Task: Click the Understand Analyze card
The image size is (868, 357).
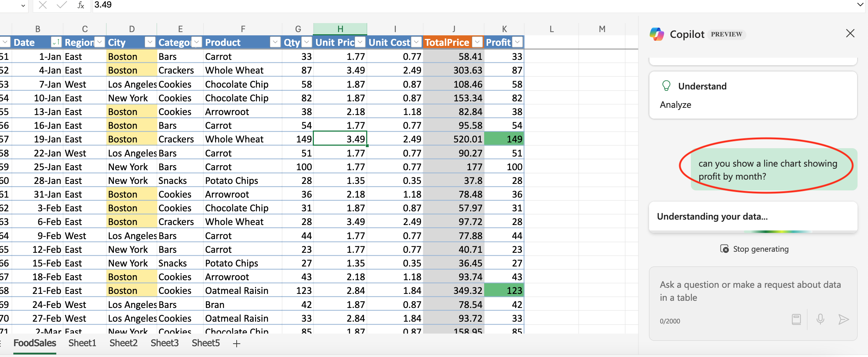Action: pyautogui.click(x=753, y=95)
